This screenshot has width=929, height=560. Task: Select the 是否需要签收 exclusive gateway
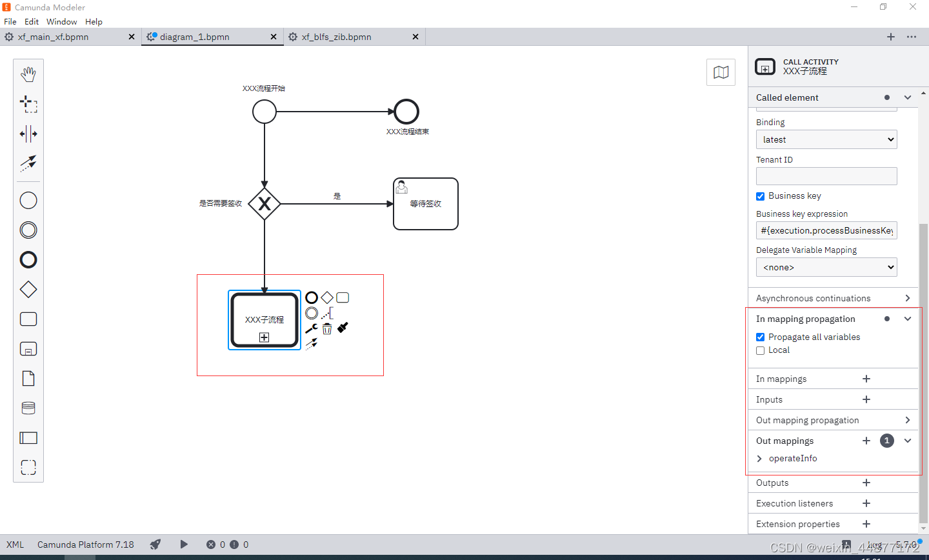coord(265,204)
